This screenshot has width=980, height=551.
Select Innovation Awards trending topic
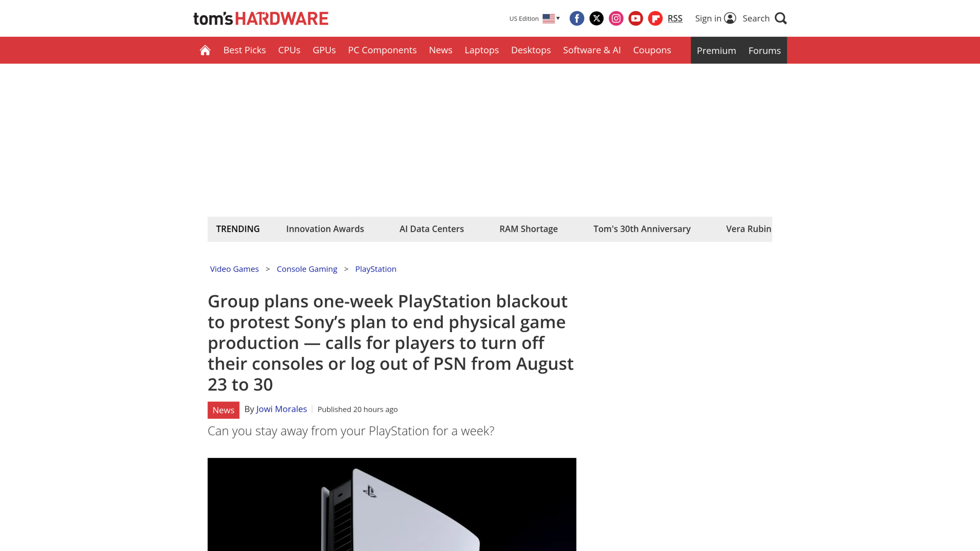coord(325,229)
